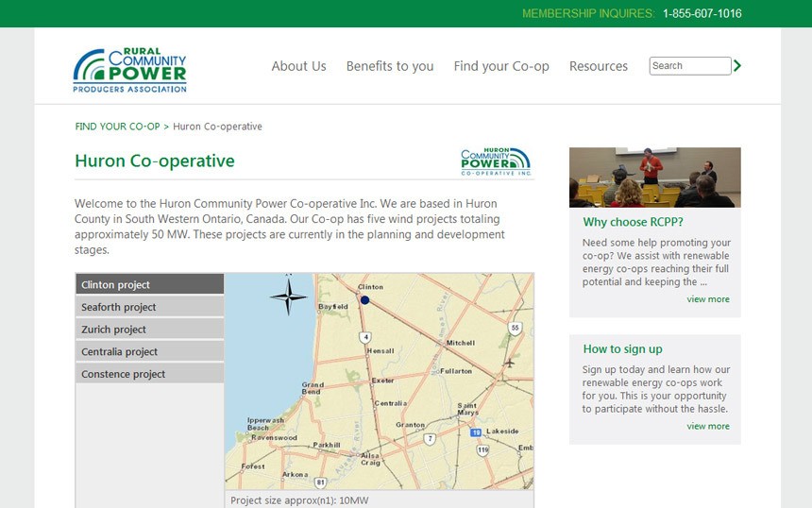Screen dimensions: 812x508
Task: Open the Why choose RCPP? heading link
Action: tap(633, 222)
